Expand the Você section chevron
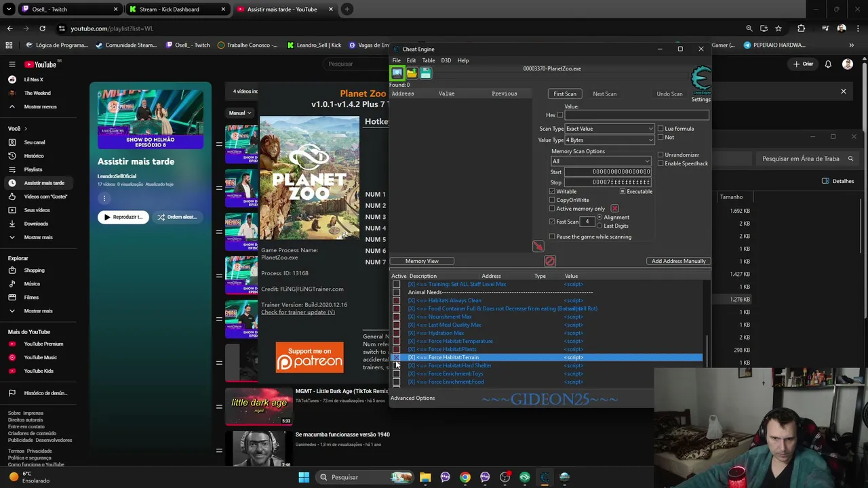Screen dimensions: 868x488 tap(26, 129)
